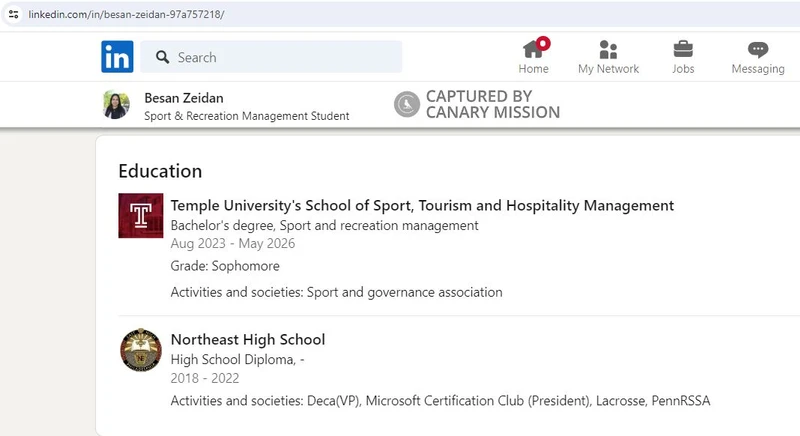The width and height of the screenshot is (800, 436).
Task: Open the My Network icon
Action: (608, 50)
